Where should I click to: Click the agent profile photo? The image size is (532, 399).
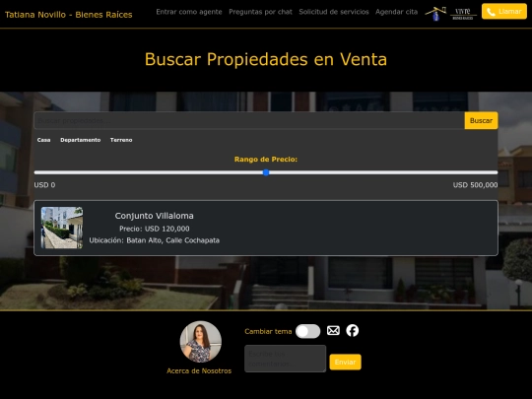(x=201, y=342)
